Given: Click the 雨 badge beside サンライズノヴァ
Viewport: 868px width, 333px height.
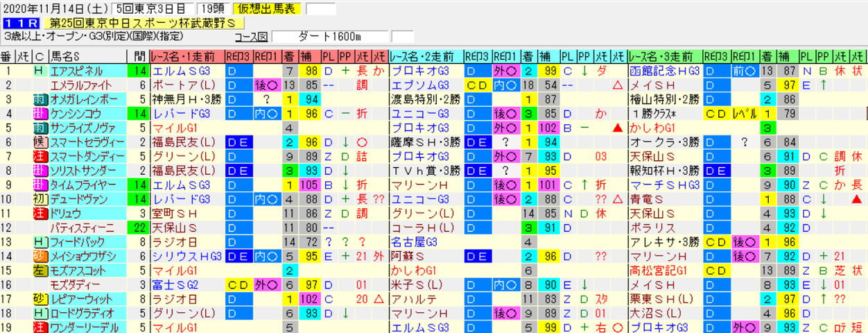Looking at the screenshot, I should (40, 128).
